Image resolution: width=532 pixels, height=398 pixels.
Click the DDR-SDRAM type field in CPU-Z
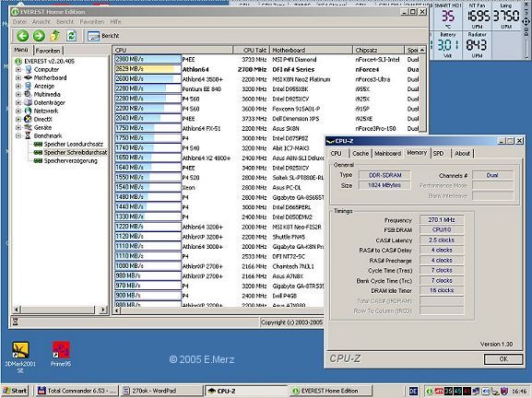(384, 175)
